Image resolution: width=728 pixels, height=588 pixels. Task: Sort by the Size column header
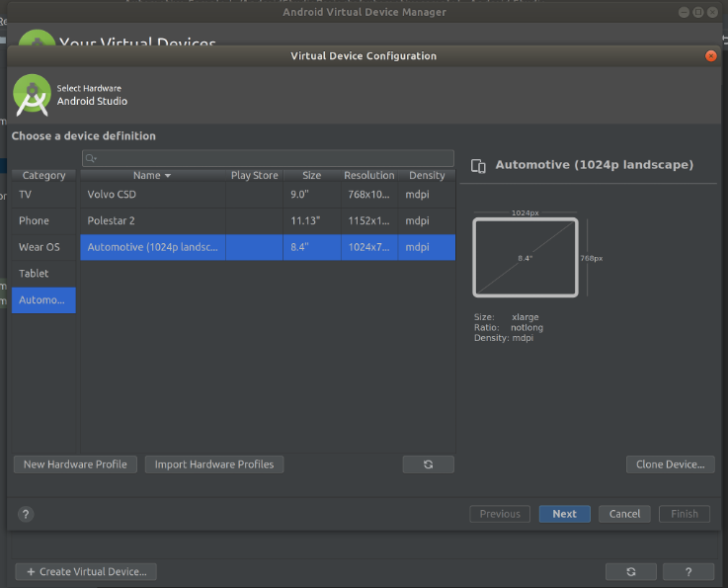coord(312,176)
